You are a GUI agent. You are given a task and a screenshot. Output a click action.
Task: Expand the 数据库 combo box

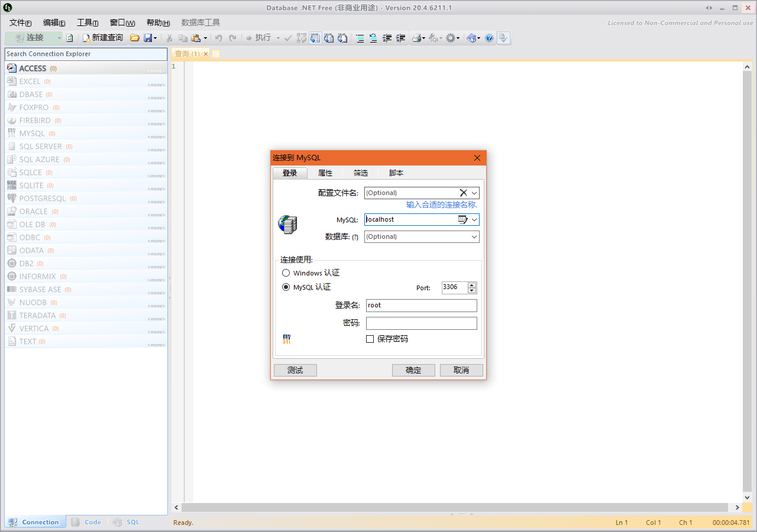pyautogui.click(x=474, y=236)
